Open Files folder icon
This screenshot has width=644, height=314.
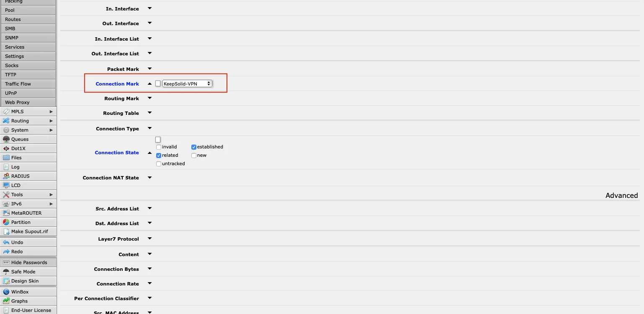[x=6, y=158]
